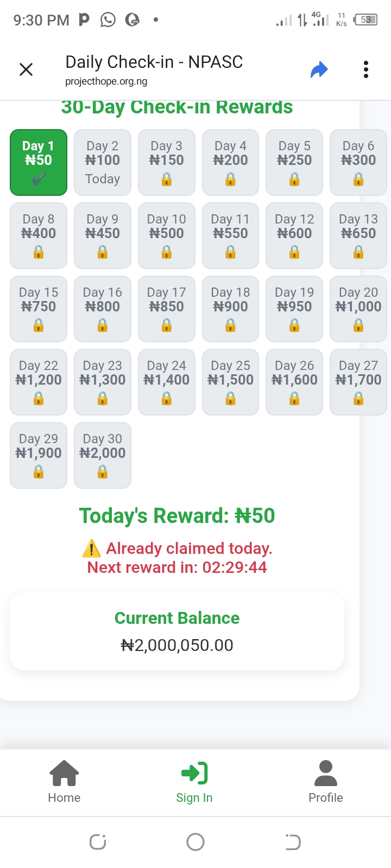Tap the projecthope.org.ng URL text

(x=106, y=81)
